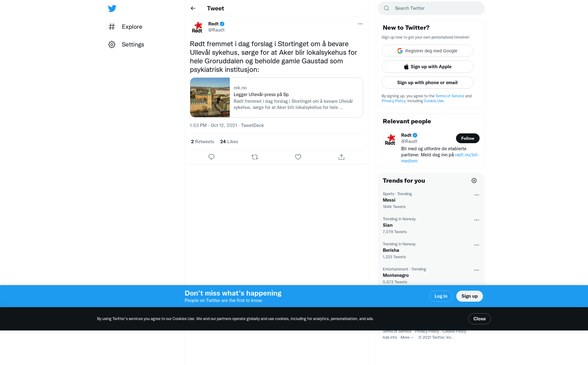The width and height of the screenshot is (588, 365).
Task: Close the cookie notice banner
Action: pyautogui.click(x=480, y=319)
